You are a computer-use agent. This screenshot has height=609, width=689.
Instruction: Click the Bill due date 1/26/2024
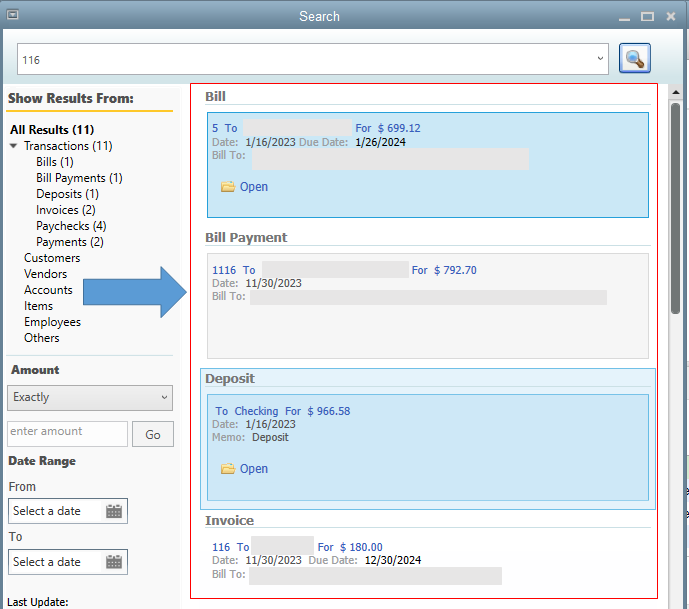pyautogui.click(x=381, y=142)
